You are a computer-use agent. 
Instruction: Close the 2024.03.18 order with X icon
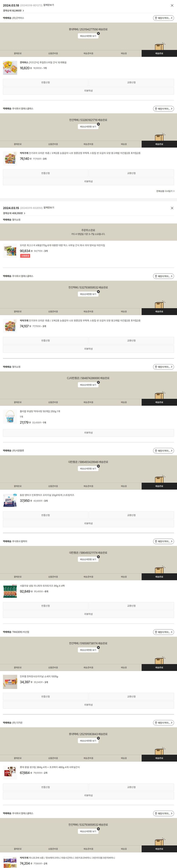coord(172,5)
